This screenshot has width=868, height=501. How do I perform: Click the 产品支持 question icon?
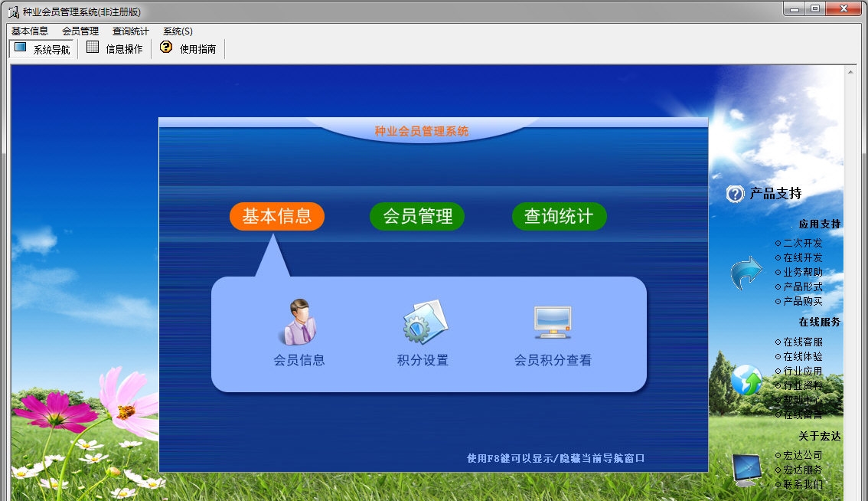pos(733,194)
